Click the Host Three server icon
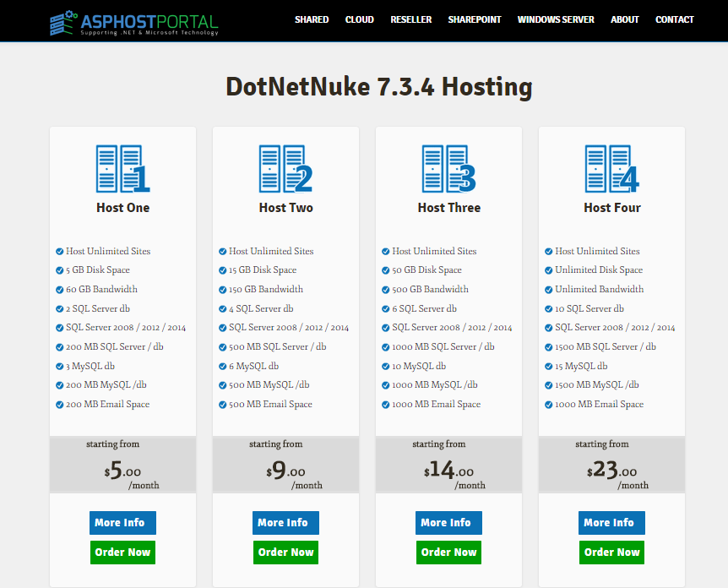This screenshot has width=728, height=588. [x=448, y=169]
